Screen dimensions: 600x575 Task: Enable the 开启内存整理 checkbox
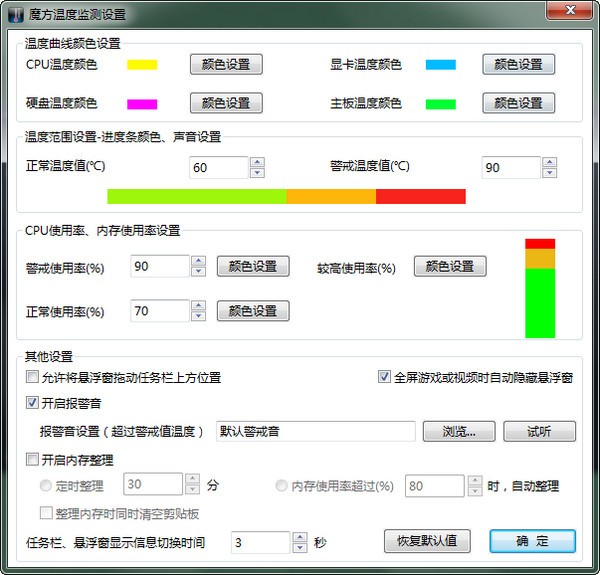click(x=33, y=460)
